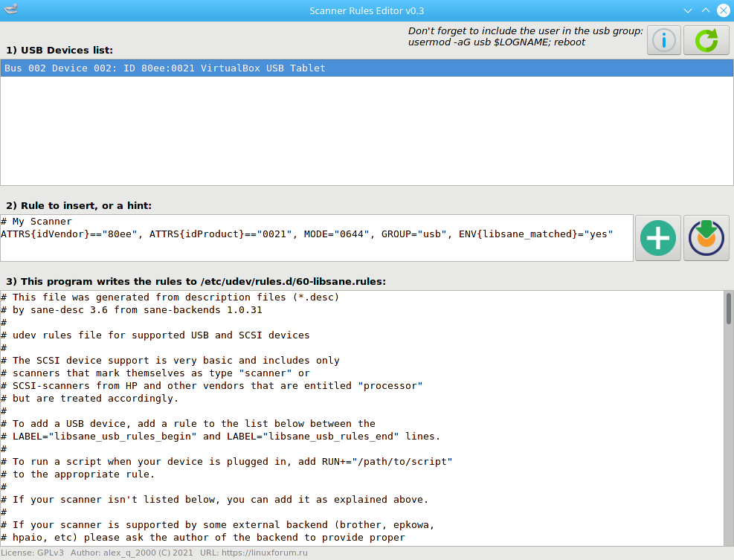The height and width of the screenshot is (560, 734).
Task: Refresh the USB devices list with green arrow icon
Action: 706,40
